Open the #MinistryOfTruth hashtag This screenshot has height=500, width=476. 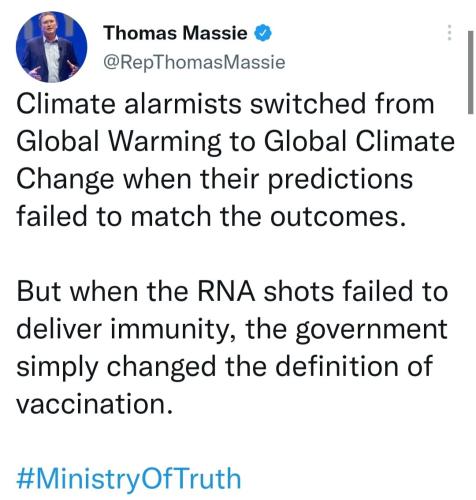tap(129, 479)
